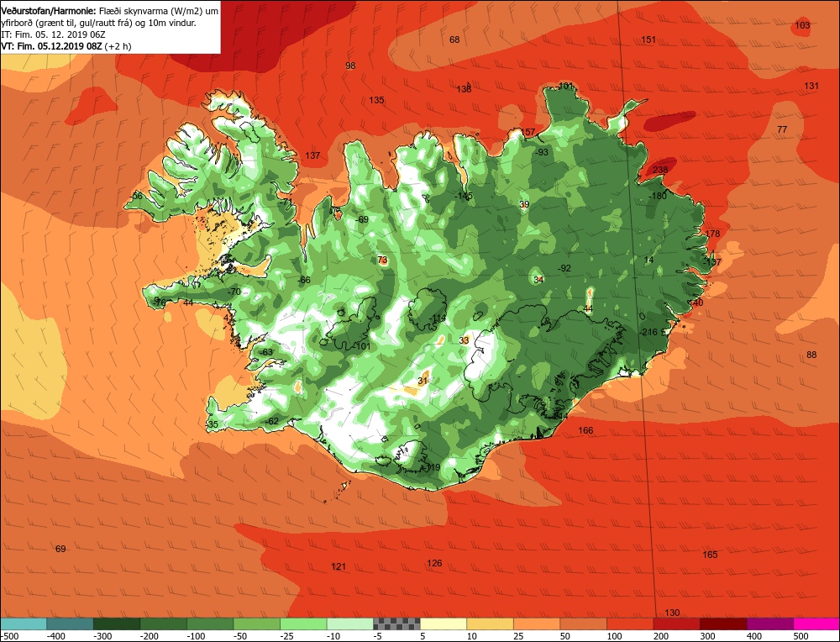Image resolution: width=840 pixels, height=642 pixels.
Task: Click the red swatch between 200 and 300
Action: tap(676, 624)
